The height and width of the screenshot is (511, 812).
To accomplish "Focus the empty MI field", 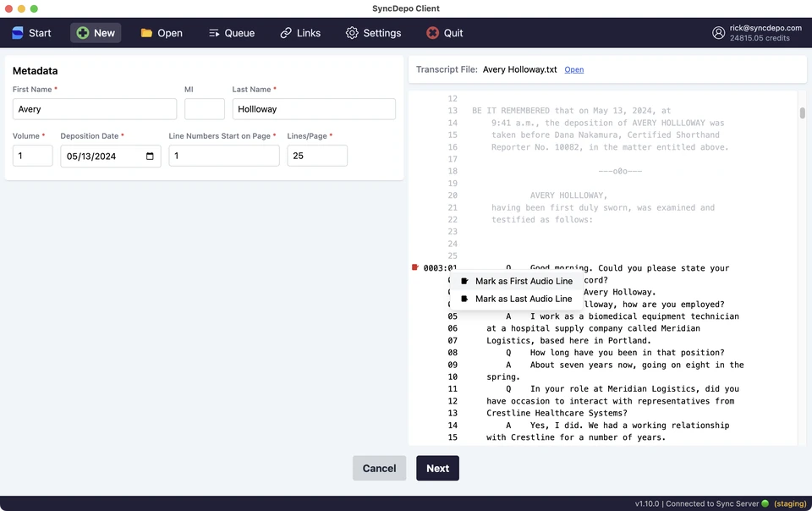I will 205,109.
